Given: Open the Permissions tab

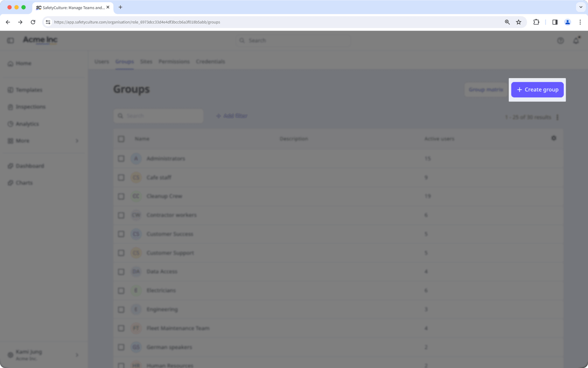Looking at the screenshot, I should 174,62.
